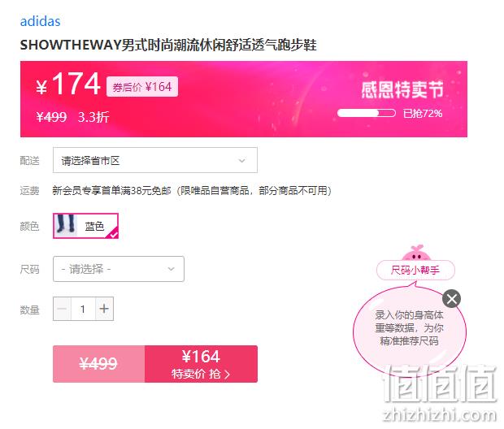Click the 券后价 ¥164 coupon tag
The width and height of the screenshot is (504, 429).
click(142, 87)
